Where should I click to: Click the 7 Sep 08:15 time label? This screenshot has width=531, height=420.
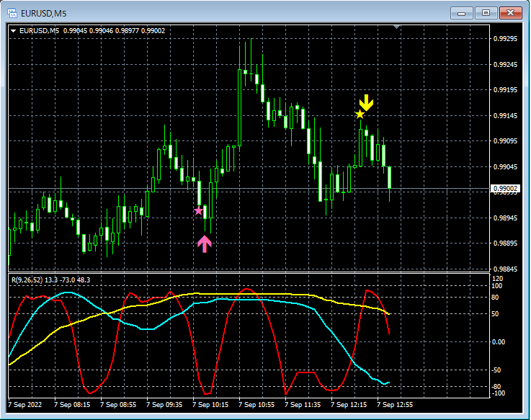pyautogui.click(x=72, y=405)
